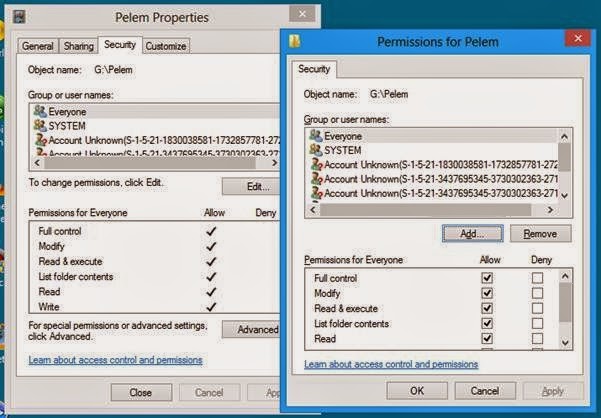Open access control link in Pelem Properties
This screenshot has width=601, height=418.
[x=115, y=360]
